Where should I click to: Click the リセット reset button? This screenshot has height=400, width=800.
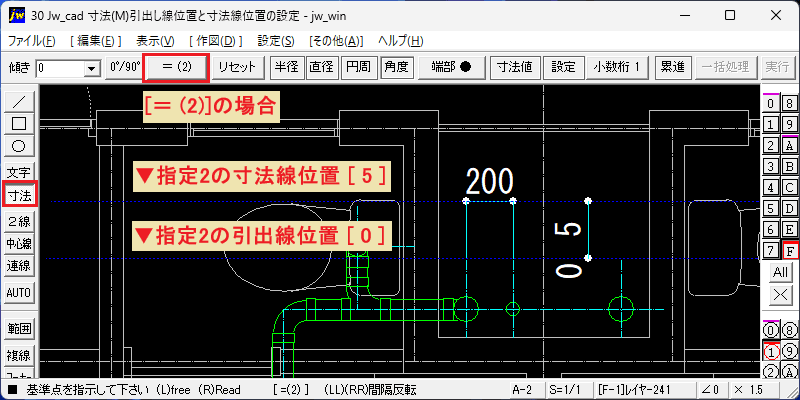(x=236, y=67)
